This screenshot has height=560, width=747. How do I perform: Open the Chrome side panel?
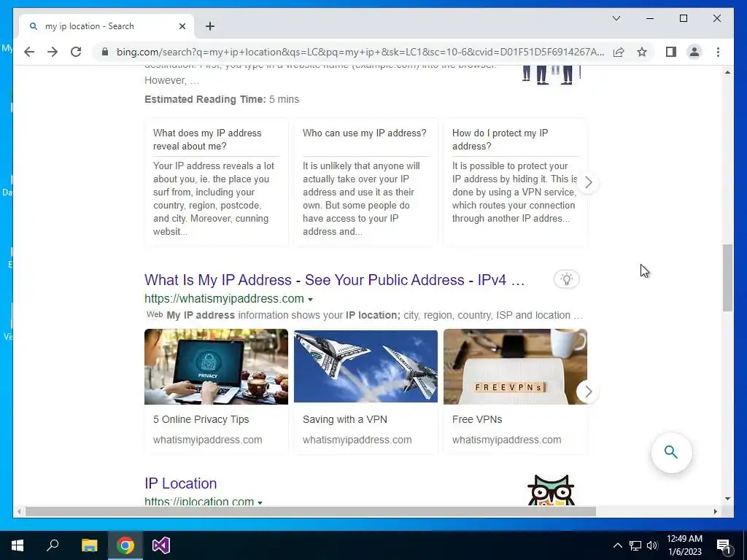pos(671,52)
